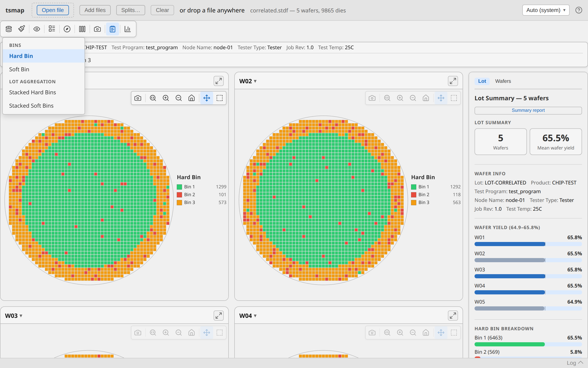Reset first wafer plot view with home icon

192,98
